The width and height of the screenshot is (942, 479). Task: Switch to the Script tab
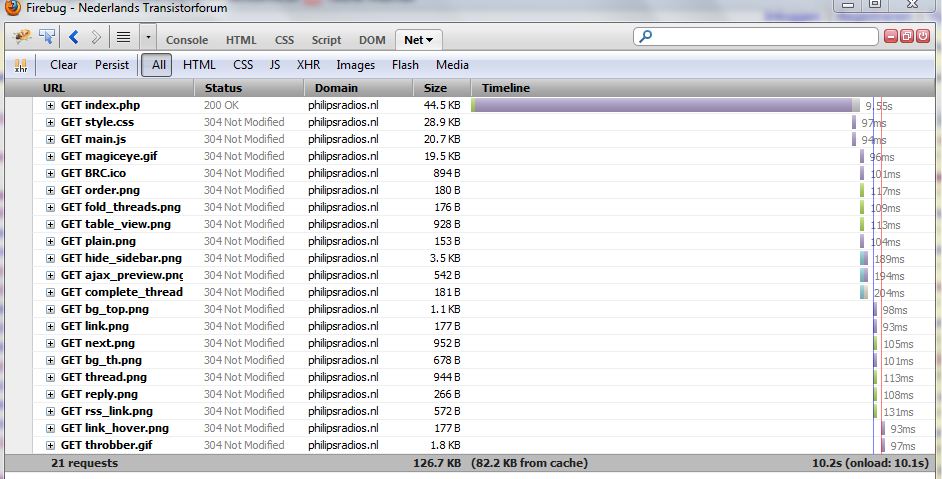click(x=326, y=40)
